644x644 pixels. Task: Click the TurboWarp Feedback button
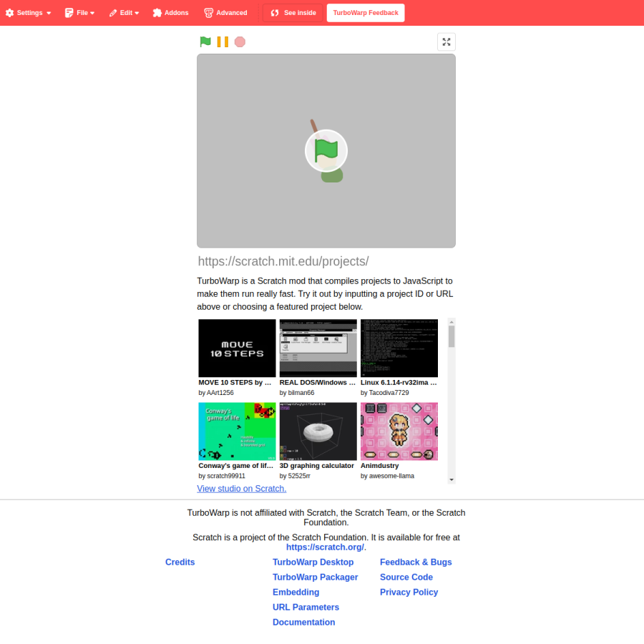click(x=366, y=13)
